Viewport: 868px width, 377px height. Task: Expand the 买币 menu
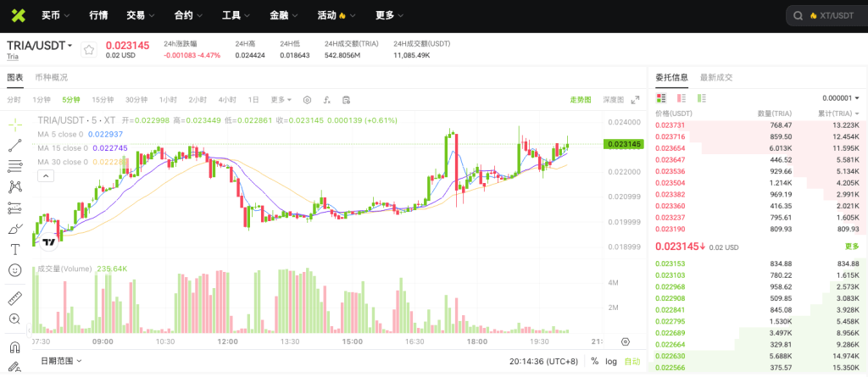click(55, 15)
